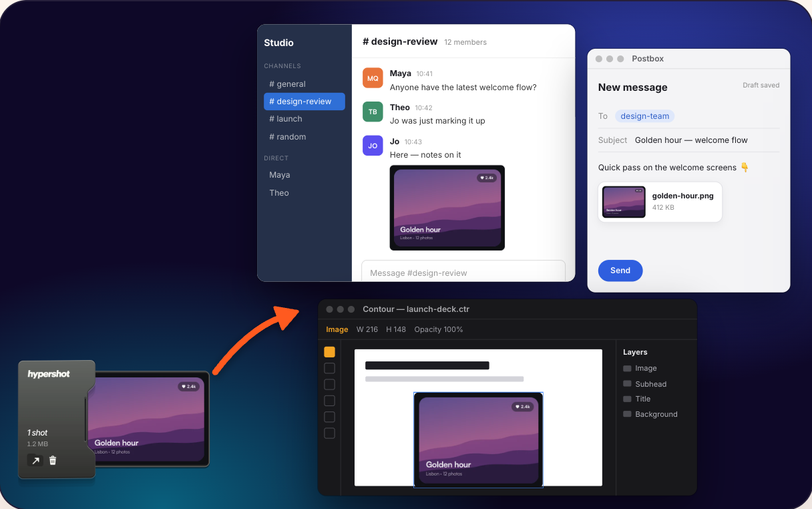Open the golden-hour.png attachment in Postbox
The image size is (812, 509).
click(660, 202)
